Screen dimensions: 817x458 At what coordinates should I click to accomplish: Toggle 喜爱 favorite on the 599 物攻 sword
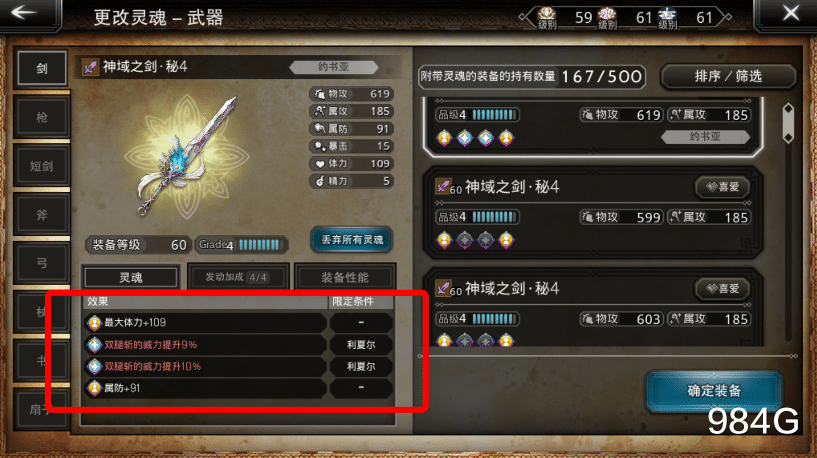pyautogui.click(x=722, y=187)
